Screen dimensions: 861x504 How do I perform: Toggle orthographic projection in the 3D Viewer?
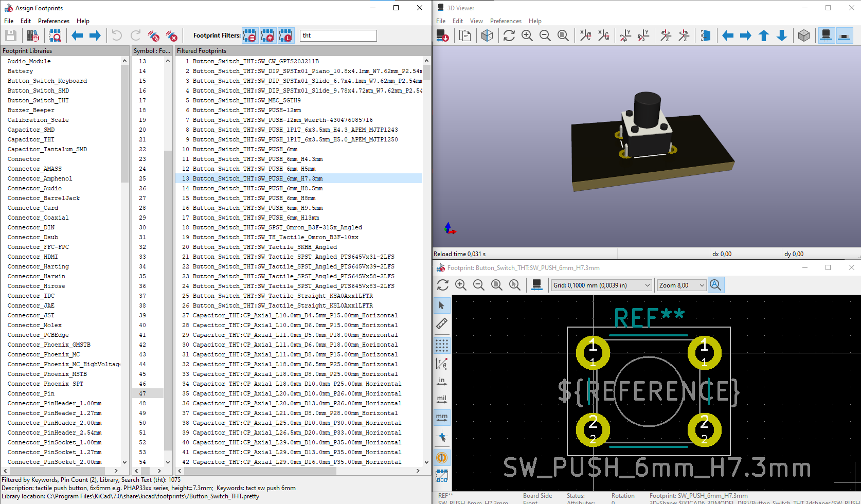click(804, 35)
